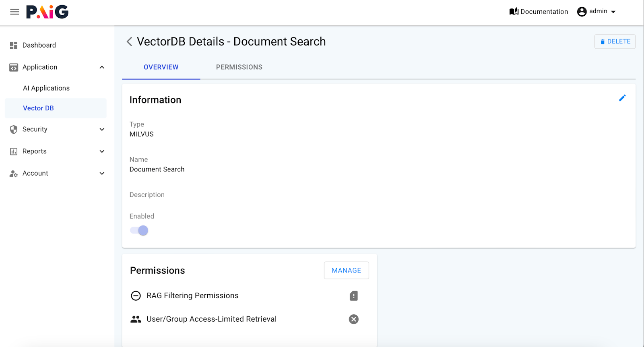Click the Description field label
Viewport: 644px width, 347px height.
[x=147, y=195]
